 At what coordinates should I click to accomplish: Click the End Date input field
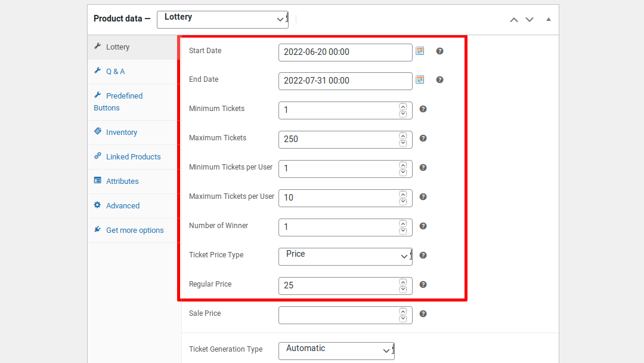pyautogui.click(x=345, y=81)
